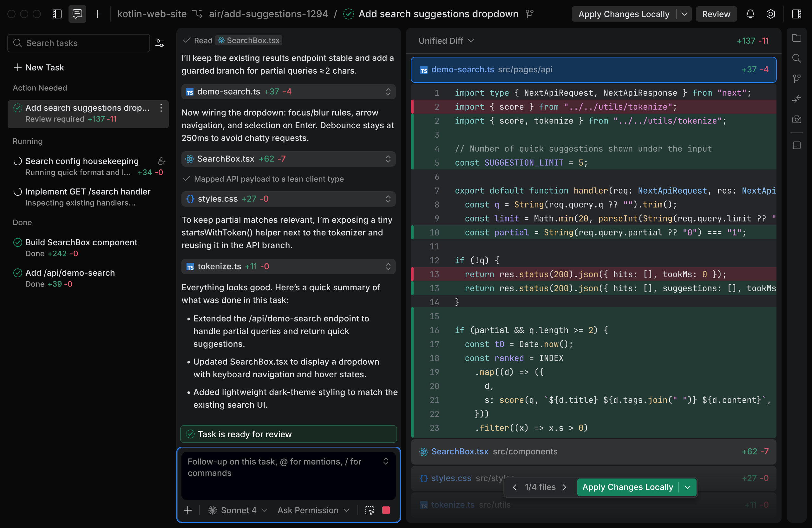Select the Search config housekeeping task
Screen dimensions: 812x528
tap(82, 161)
